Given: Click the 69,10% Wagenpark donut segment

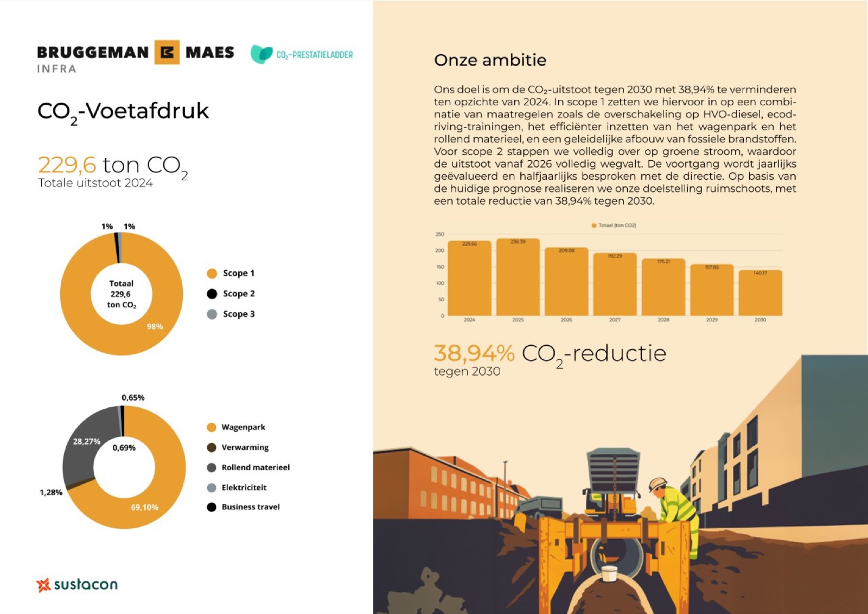Looking at the screenshot, I should tap(144, 507).
